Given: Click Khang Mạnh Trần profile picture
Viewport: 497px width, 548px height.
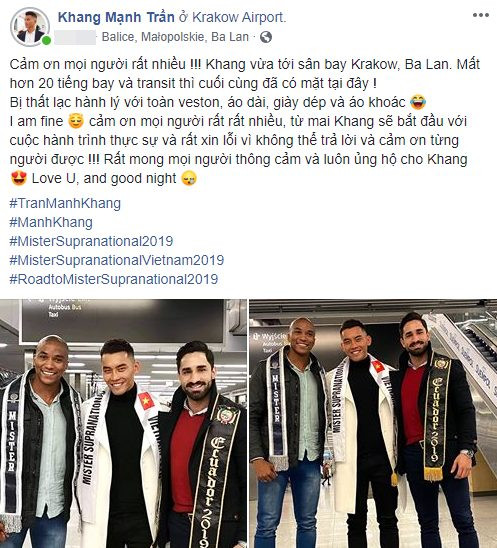Looking at the screenshot, I should 29,27.
